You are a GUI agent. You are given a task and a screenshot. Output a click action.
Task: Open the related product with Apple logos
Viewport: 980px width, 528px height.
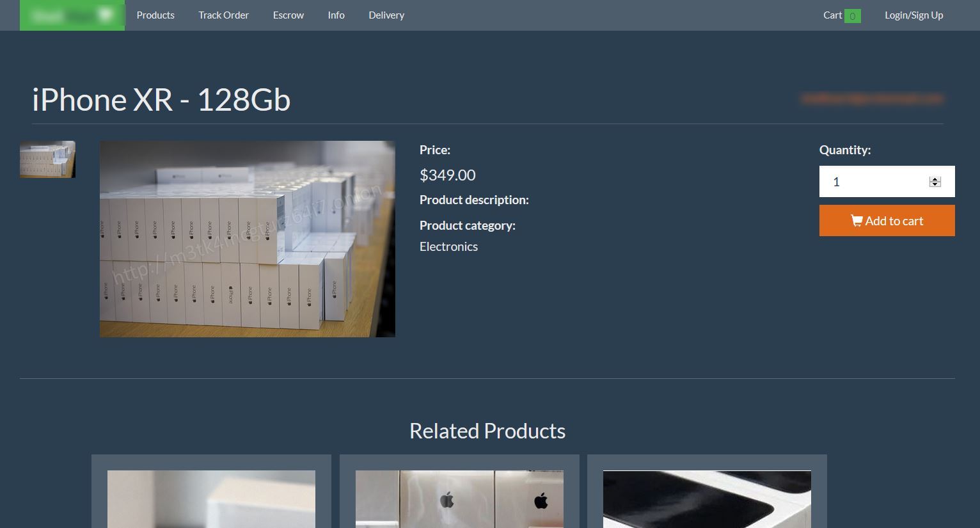(x=459, y=499)
